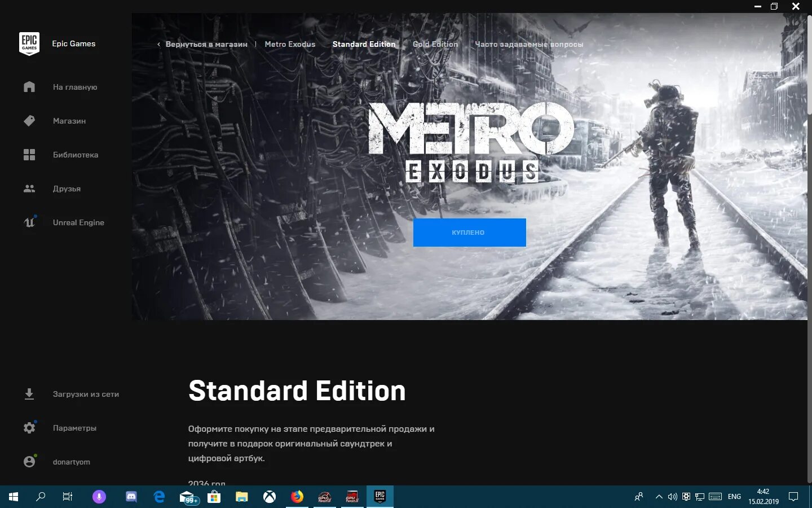
Task: Open taskbar search magnifier
Action: pyautogui.click(x=41, y=497)
